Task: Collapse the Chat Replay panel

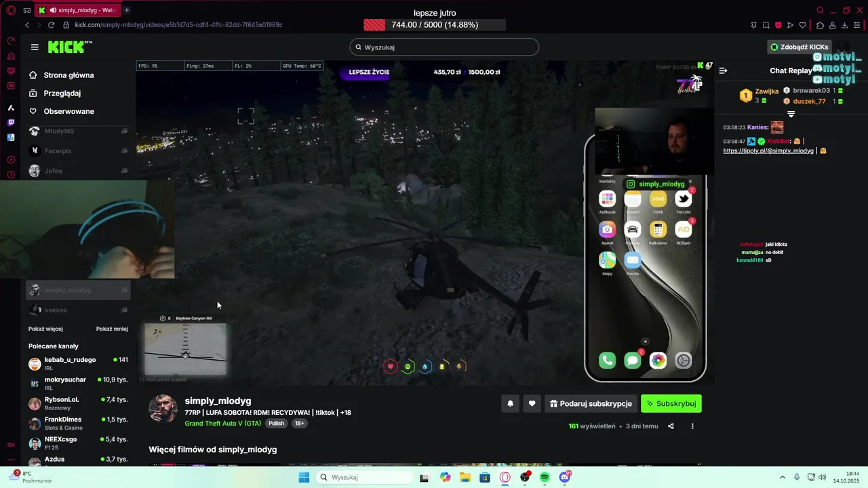Action: tap(723, 70)
